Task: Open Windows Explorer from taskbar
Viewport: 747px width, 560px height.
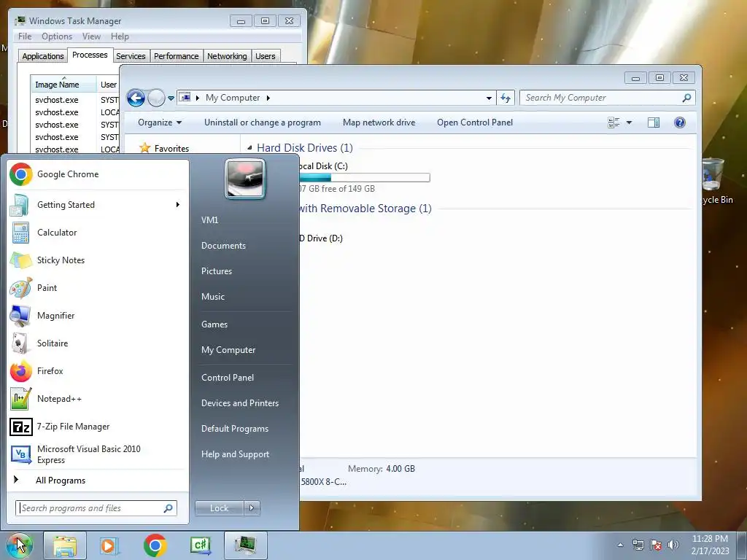Action: point(65,545)
